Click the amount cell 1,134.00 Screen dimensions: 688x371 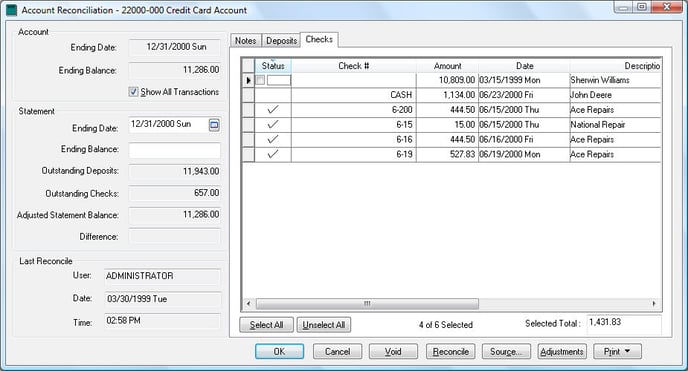[448, 95]
